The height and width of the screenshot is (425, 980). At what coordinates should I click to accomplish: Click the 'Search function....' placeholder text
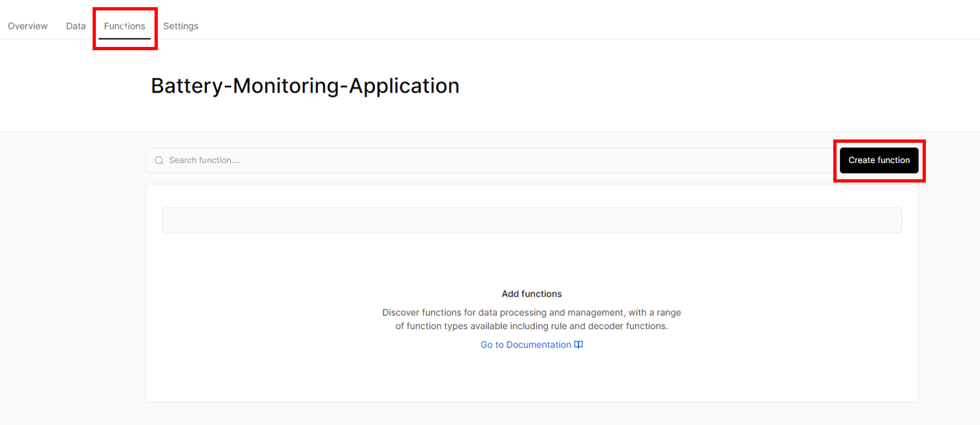coord(205,160)
